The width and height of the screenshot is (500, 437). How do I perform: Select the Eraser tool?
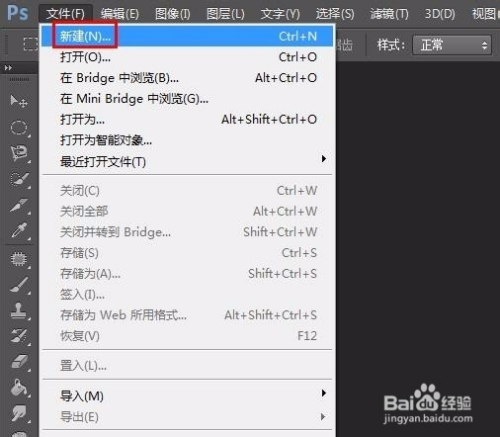(19, 362)
